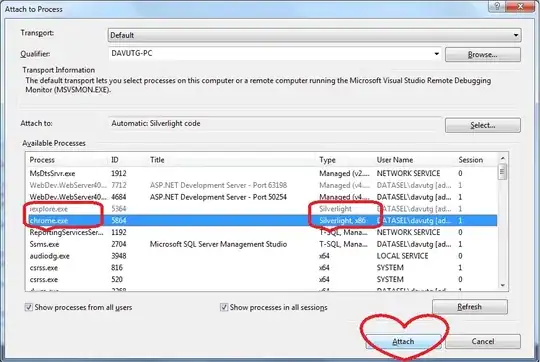Click the Refresh button
This screenshot has width=540, height=362.
click(470, 307)
